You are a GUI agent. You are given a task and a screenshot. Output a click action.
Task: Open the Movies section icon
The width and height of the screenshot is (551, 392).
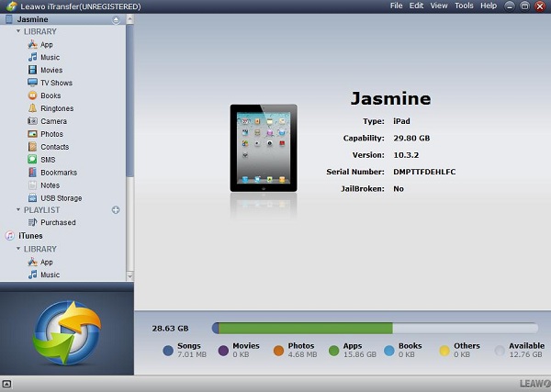pyautogui.click(x=32, y=70)
